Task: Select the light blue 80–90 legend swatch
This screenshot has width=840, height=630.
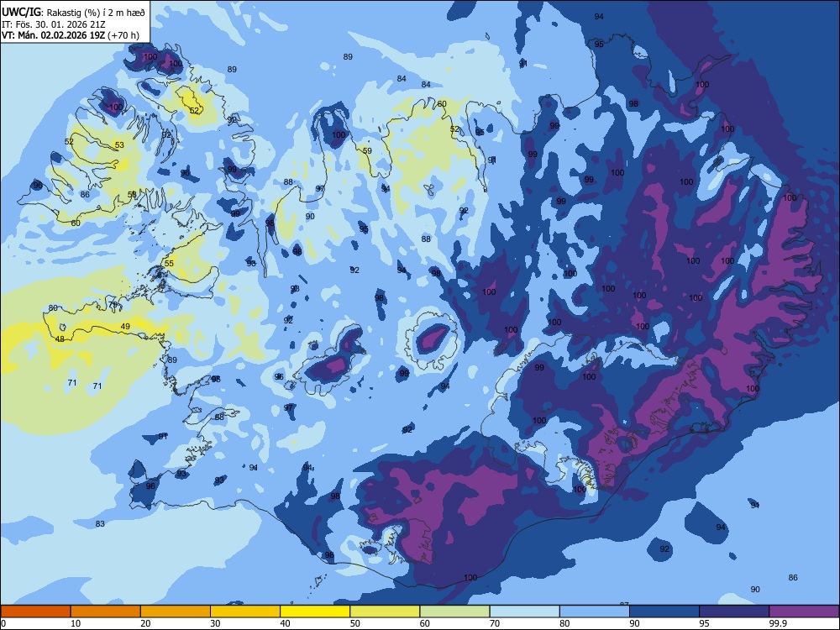Action: pos(595,612)
